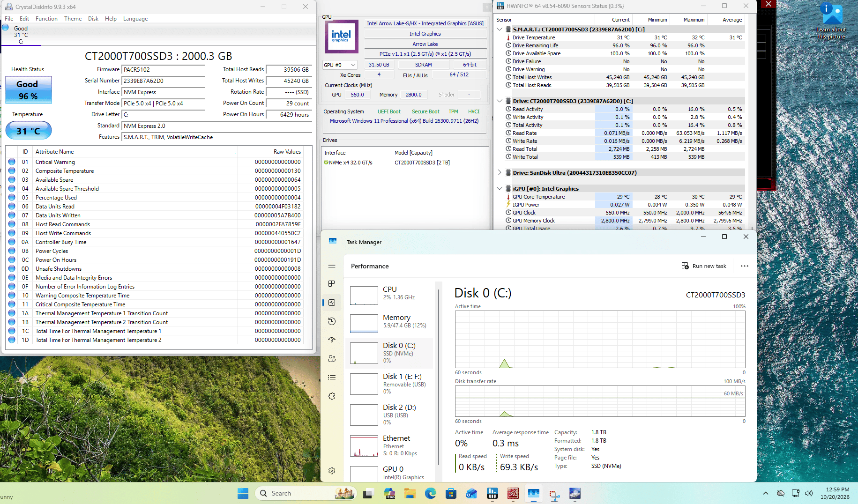Viewport: 858px width, 504px height.
Task: Select Disk 1 (E: F:) performance item
Action: (389, 384)
